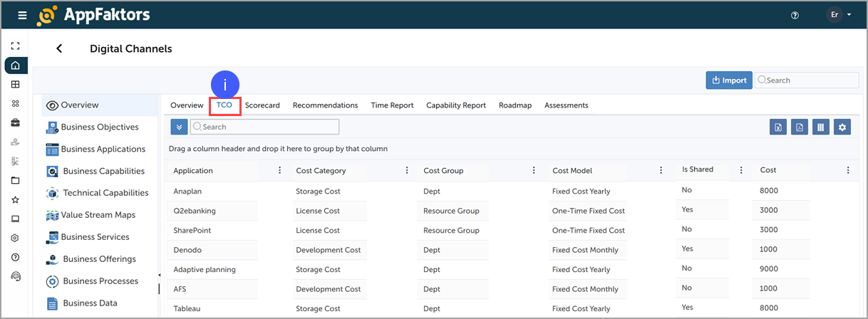Viewport: 868px width, 319px height.
Task: Click the briefcase icon in left rail
Action: [x=16, y=122]
